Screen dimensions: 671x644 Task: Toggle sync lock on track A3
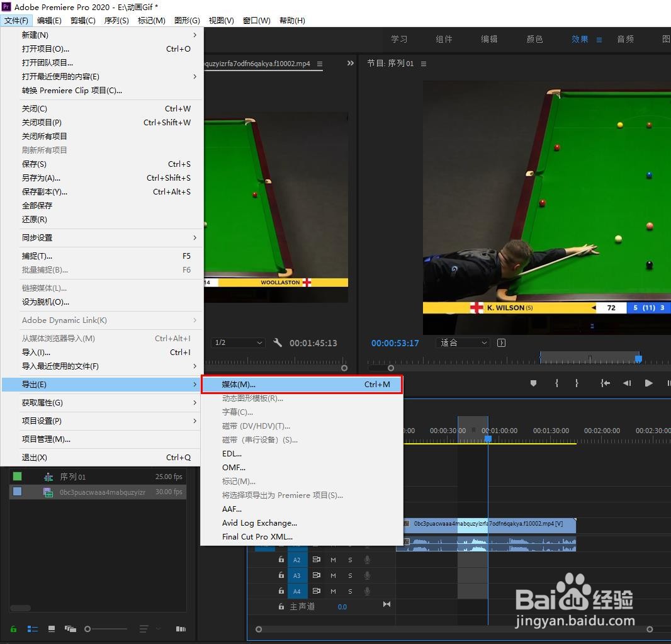click(x=316, y=575)
